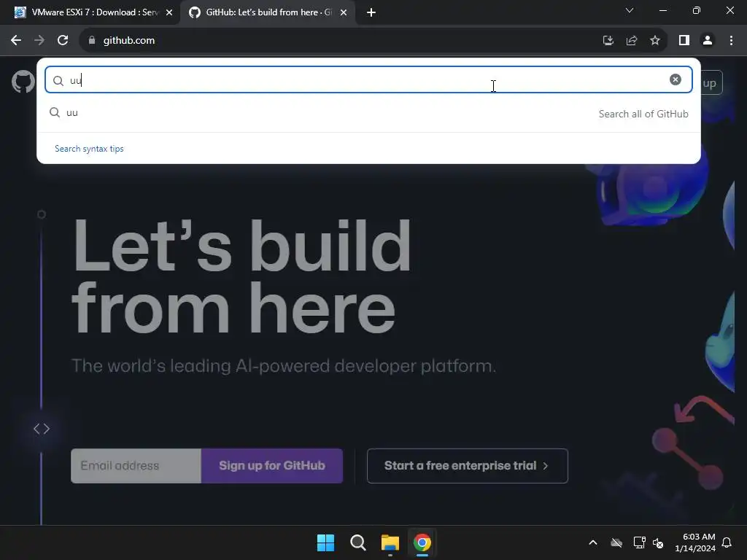Click 'Search all of GitHub' option
The width and height of the screenshot is (747, 560).
click(643, 114)
